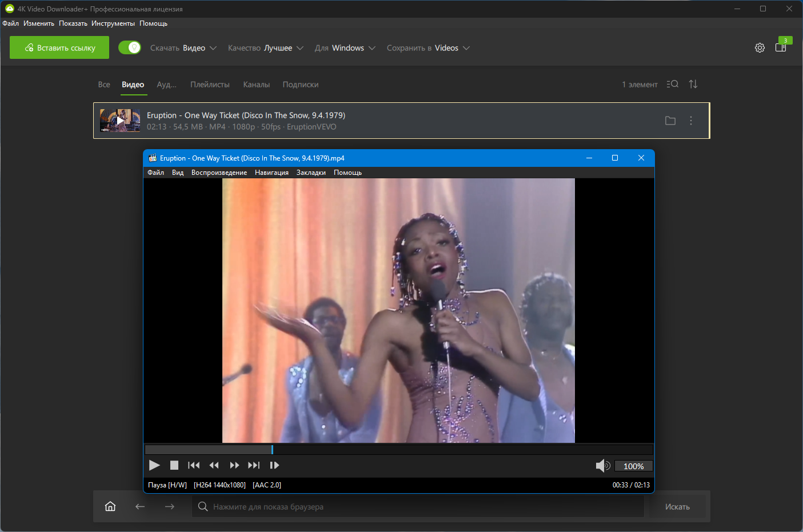Screen dimensions: 803x532
Task: Click the fast-forward double-arrow icon
Action: pyautogui.click(x=234, y=466)
